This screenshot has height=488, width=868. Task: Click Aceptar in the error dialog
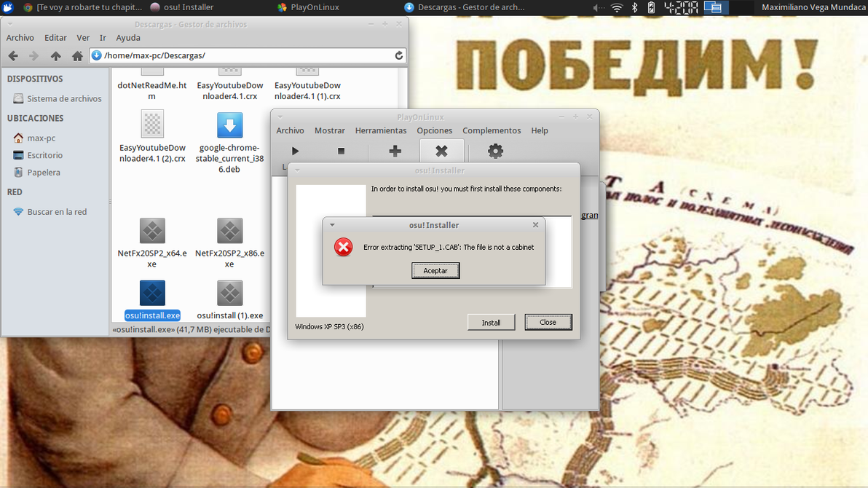point(435,270)
